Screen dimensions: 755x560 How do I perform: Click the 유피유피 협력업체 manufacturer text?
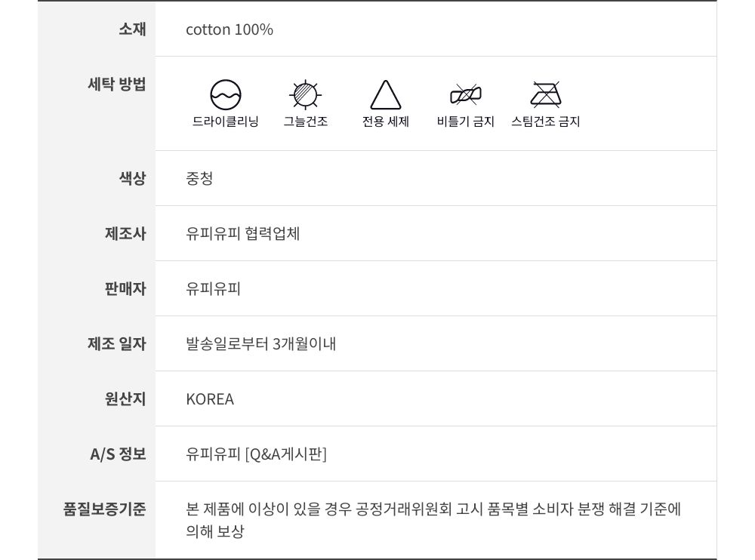243,234
